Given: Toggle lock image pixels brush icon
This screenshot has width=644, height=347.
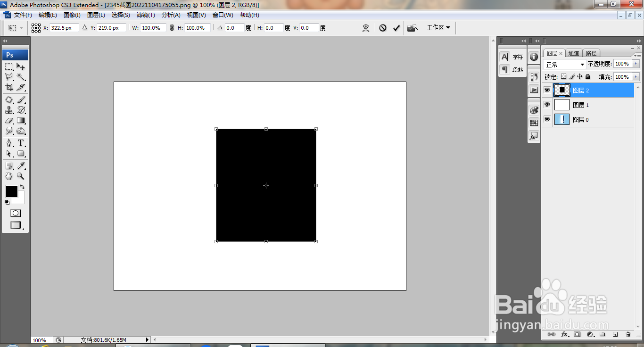Looking at the screenshot, I should [572, 76].
